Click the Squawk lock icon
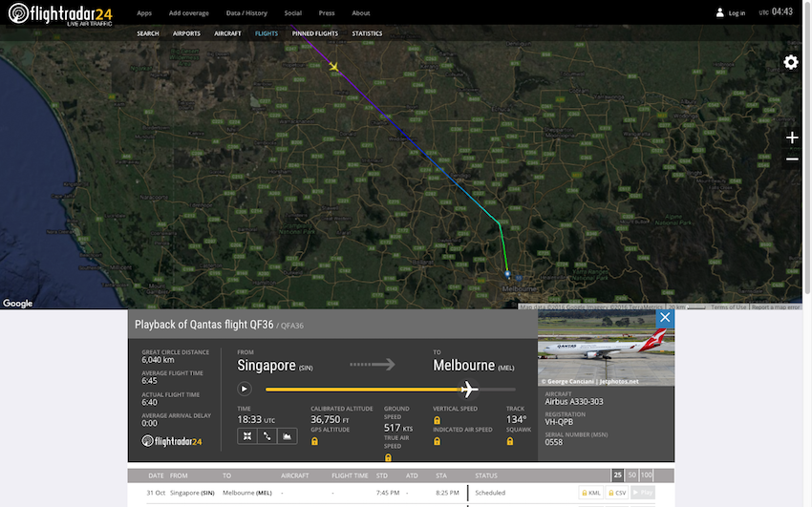The width and height of the screenshot is (812, 507). click(510, 441)
